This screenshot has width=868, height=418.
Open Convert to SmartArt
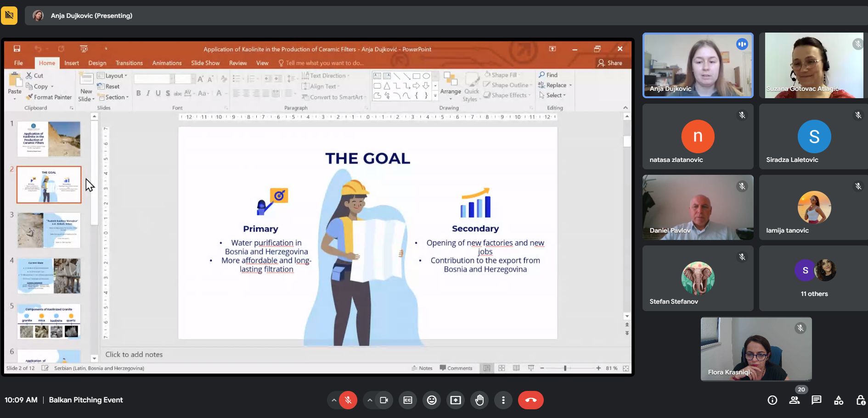tap(333, 97)
